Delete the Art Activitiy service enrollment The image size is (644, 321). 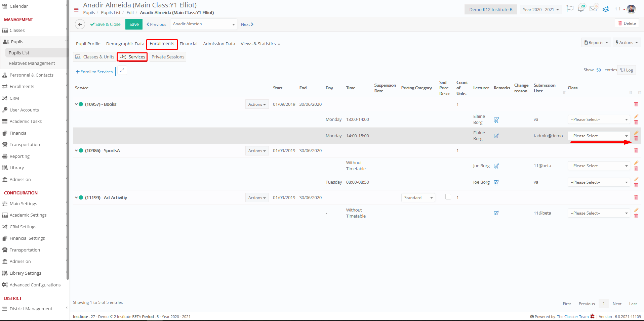636,198
